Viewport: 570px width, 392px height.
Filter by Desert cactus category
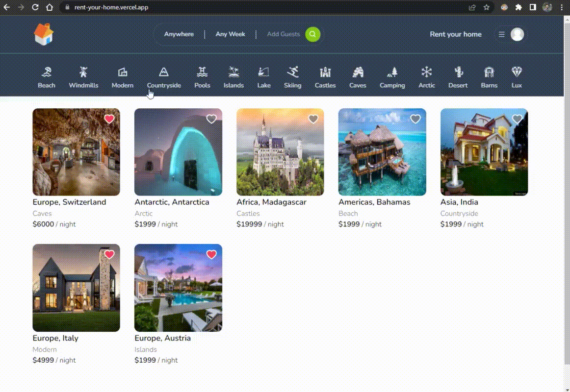pos(458,77)
